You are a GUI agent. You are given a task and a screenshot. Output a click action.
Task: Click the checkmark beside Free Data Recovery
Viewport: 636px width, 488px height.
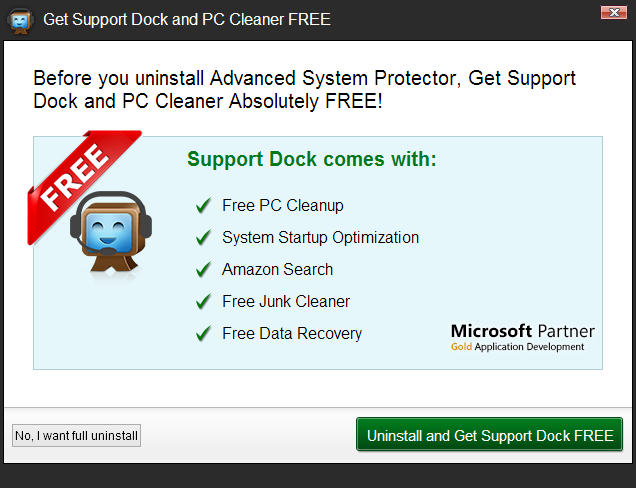pos(203,334)
